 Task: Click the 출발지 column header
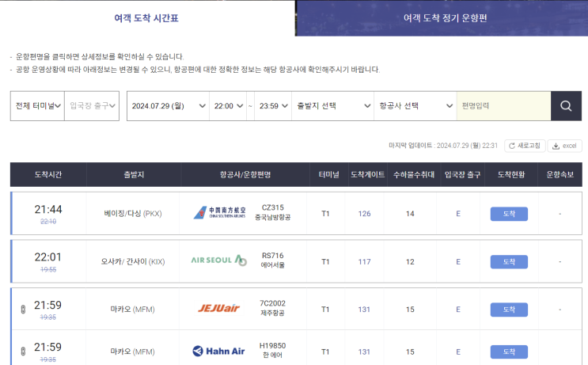[x=134, y=174]
